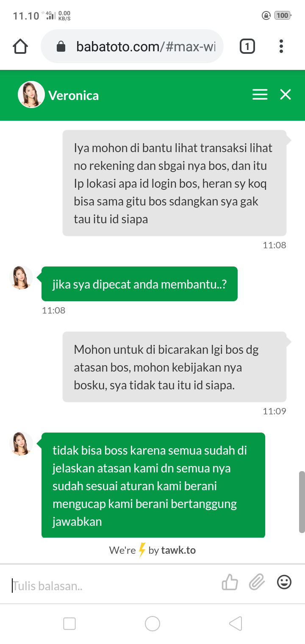Open the browser tab switcher

click(247, 46)
